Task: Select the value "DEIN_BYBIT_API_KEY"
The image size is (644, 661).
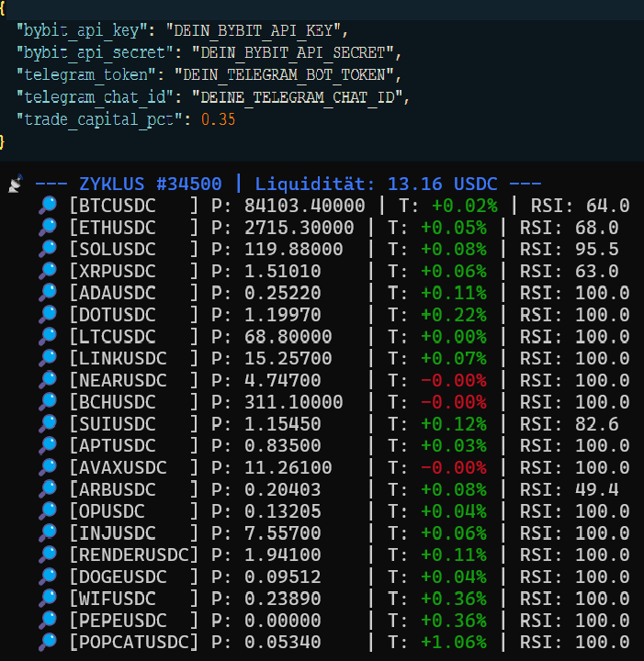Action: coord(253,30)
